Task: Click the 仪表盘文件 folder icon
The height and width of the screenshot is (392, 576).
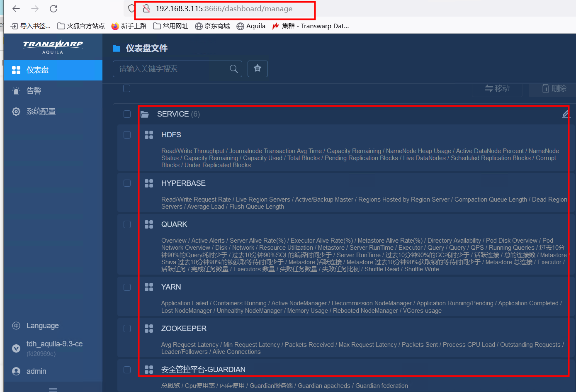Action: (117, 49)
